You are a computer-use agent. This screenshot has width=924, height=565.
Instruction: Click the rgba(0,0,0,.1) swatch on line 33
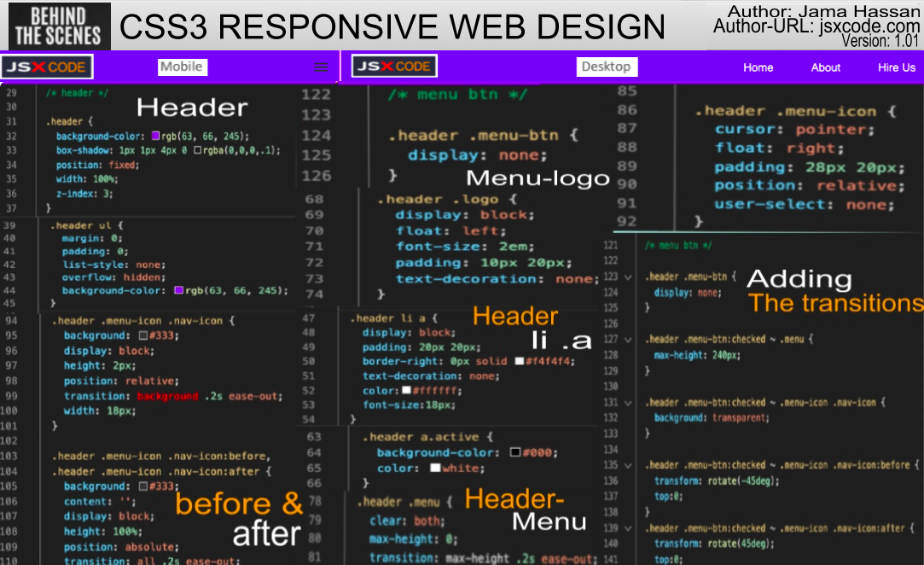click(x=197, y=150)
